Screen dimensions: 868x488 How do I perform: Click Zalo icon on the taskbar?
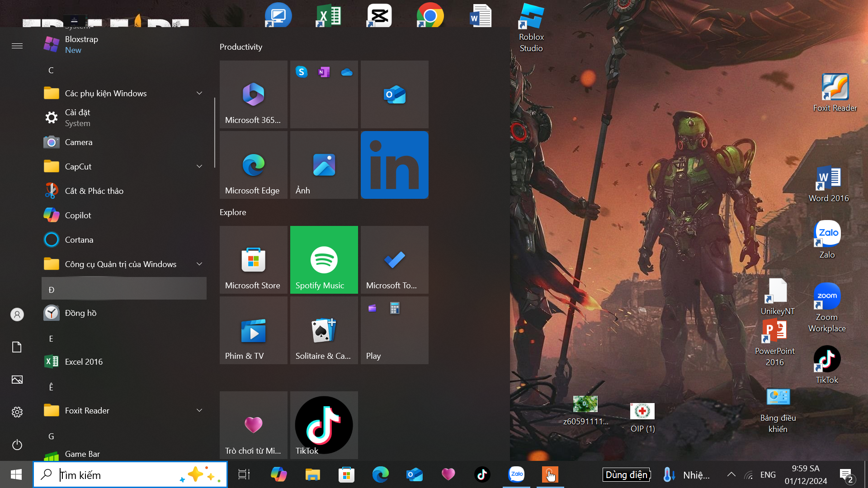(516, 474)
